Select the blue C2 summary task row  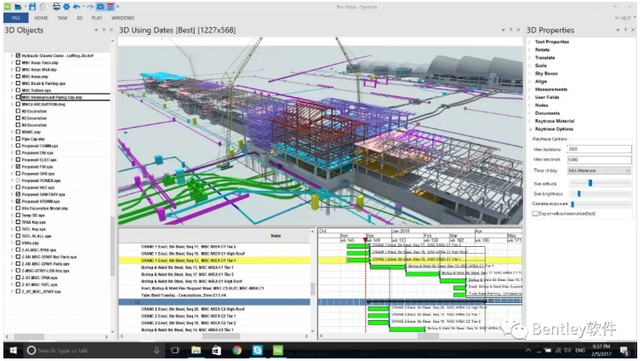(x=214, y=301)
